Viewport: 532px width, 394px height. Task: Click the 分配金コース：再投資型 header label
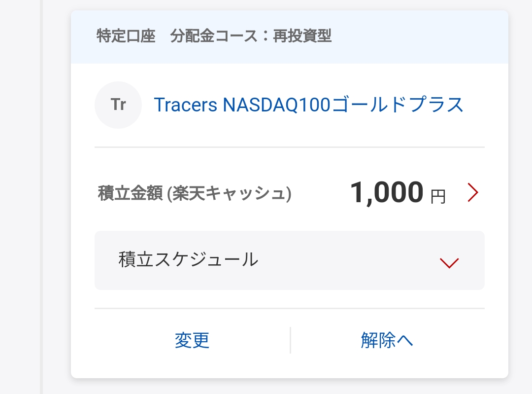coord(251,36)
